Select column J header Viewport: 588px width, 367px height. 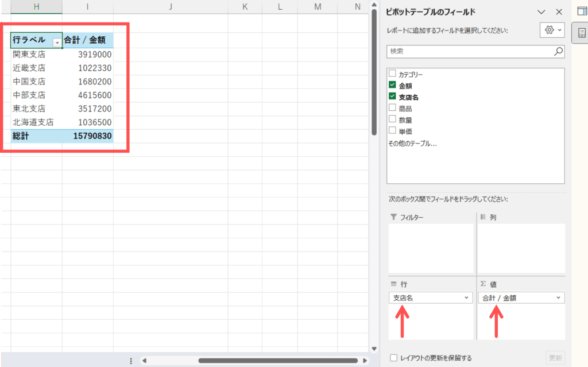(x=171, y=7)
